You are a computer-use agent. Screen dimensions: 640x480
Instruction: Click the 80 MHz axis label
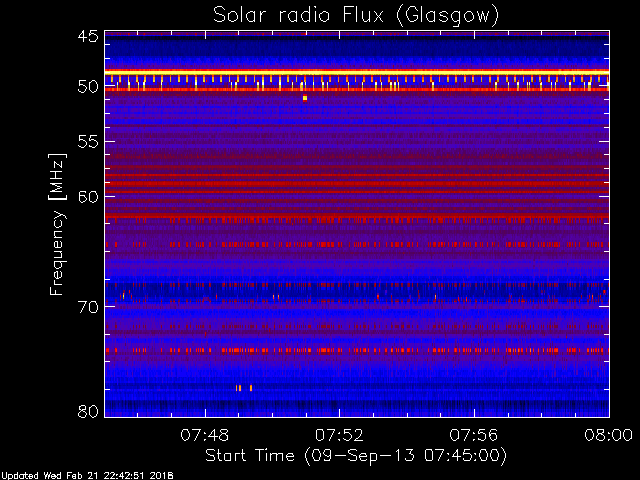tap(88, 411)
